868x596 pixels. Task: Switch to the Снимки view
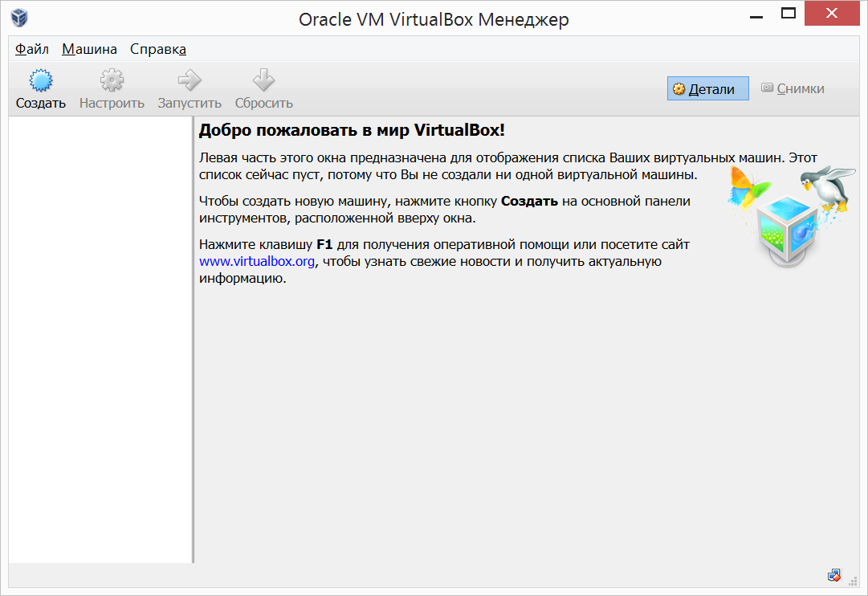point(793,88)
